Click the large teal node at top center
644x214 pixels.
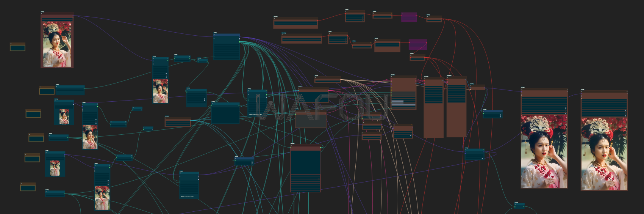tap(227, 47)
